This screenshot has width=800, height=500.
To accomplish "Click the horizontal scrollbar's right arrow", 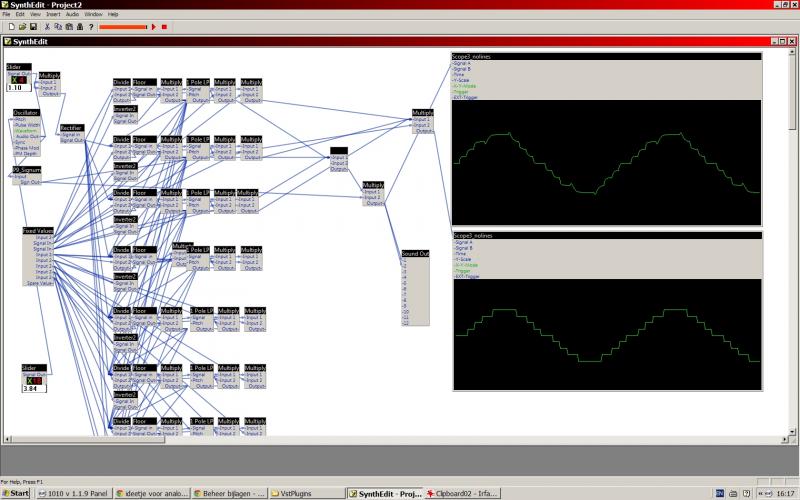I will [785, 439].
